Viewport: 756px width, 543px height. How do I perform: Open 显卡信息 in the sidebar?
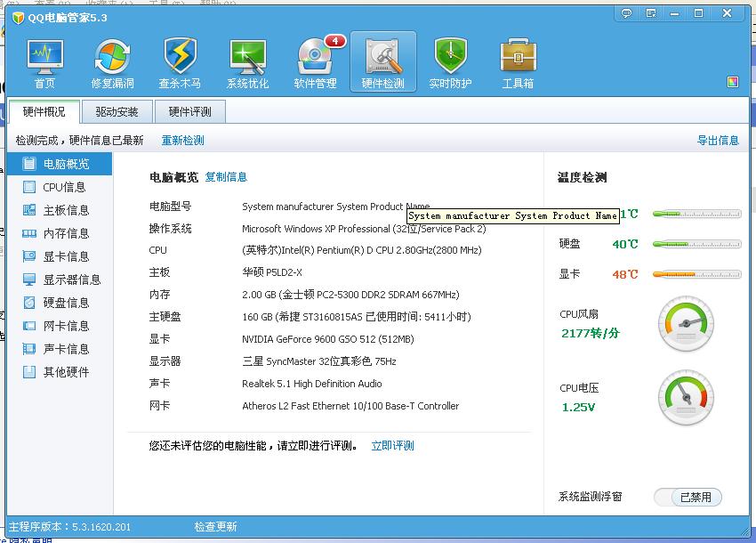[60, 256]
